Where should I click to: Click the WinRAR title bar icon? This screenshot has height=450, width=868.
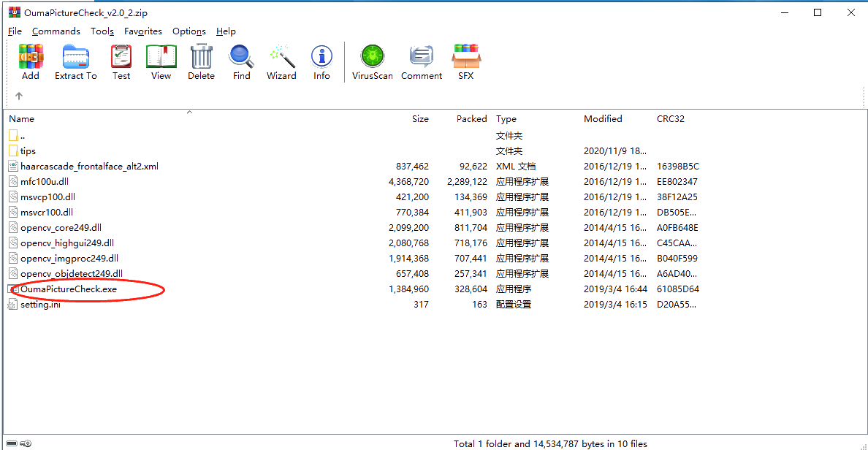[x=15, y=12]
